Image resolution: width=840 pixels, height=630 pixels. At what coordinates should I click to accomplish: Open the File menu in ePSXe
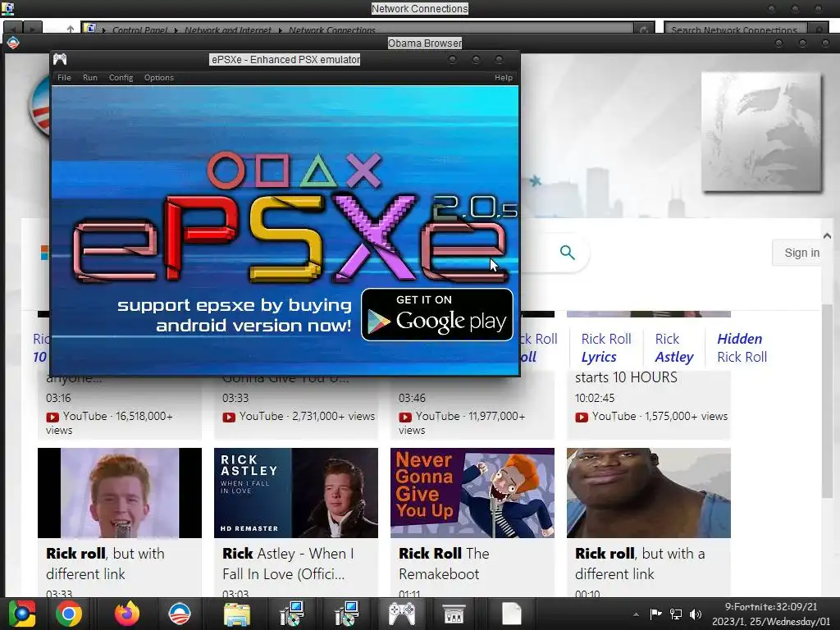pyautogui.click(x=64, y=78)
